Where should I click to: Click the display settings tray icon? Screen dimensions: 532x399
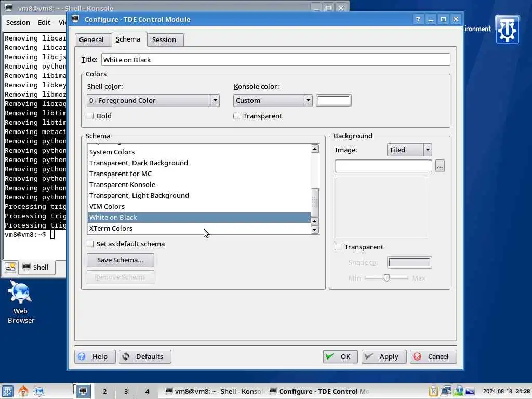click(470, 391)
